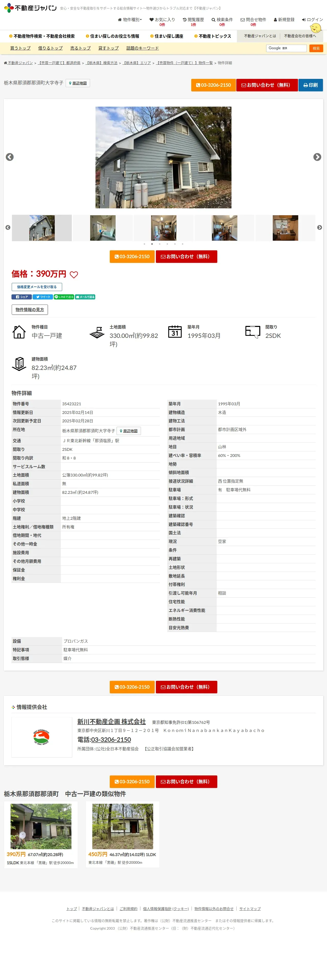The height and width of the screenshot is (980, 327).
Task: Select first carousel pagination dot
Action: click(x=144, y=244)
